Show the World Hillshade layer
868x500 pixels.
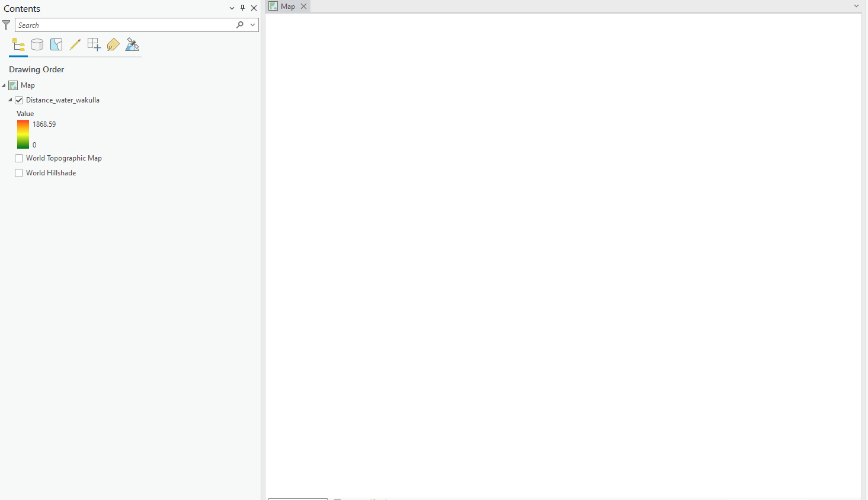tap(19, 172)
